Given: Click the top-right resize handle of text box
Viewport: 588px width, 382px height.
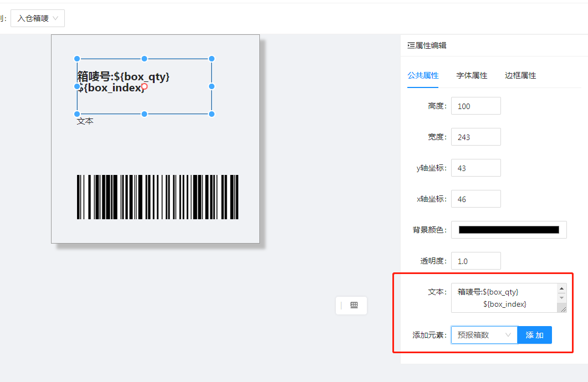Looking at the screenshot, I should click(212, 59).
